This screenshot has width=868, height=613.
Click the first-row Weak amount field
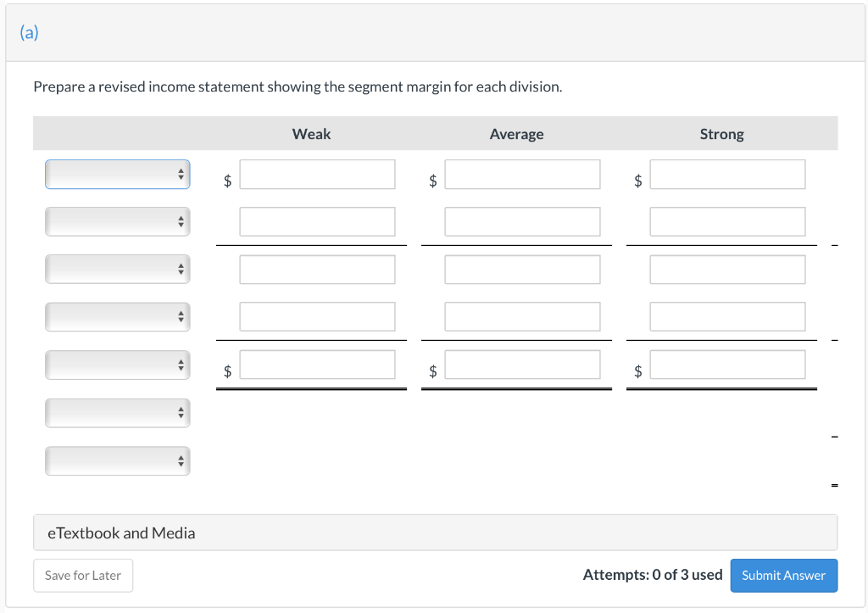(x=317, y=175)
